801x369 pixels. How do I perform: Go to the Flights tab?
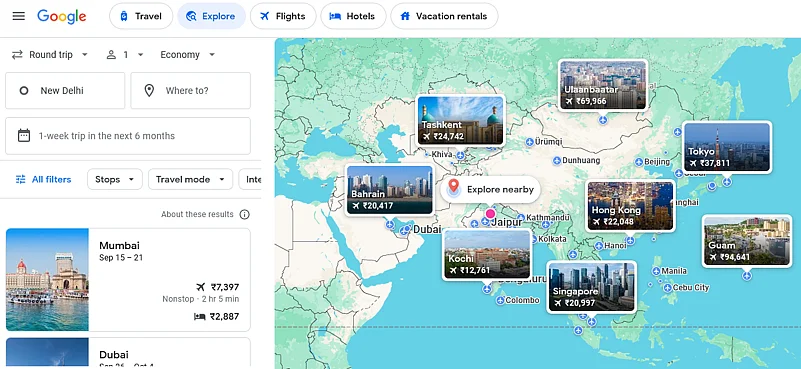point(283,16)
